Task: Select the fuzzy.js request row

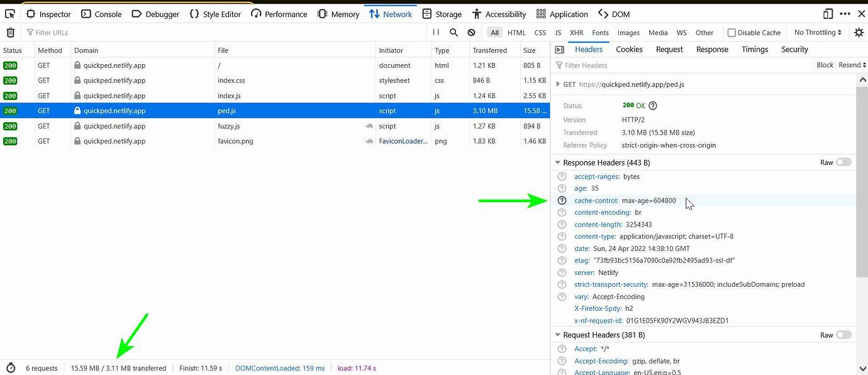Action: point(275,126)
